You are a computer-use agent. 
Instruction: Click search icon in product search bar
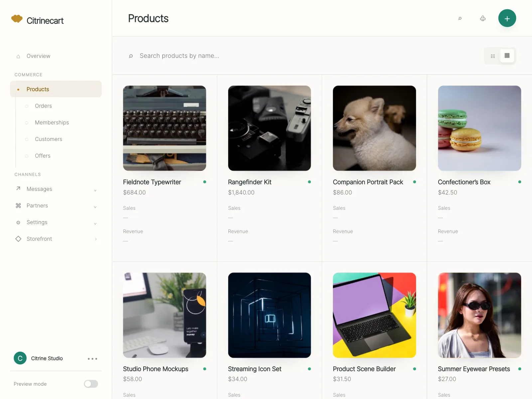(131, 56)
